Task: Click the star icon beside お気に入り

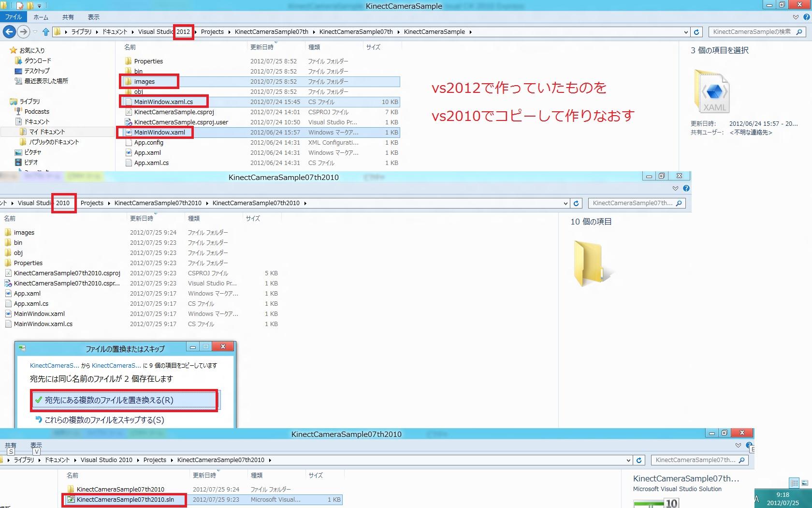Action: tap(13, 50)
